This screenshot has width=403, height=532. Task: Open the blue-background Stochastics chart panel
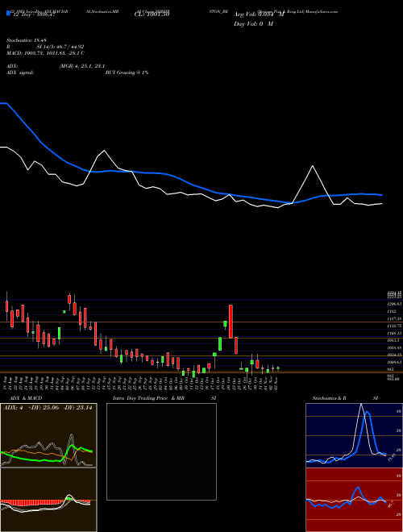(x=354, y=435)
